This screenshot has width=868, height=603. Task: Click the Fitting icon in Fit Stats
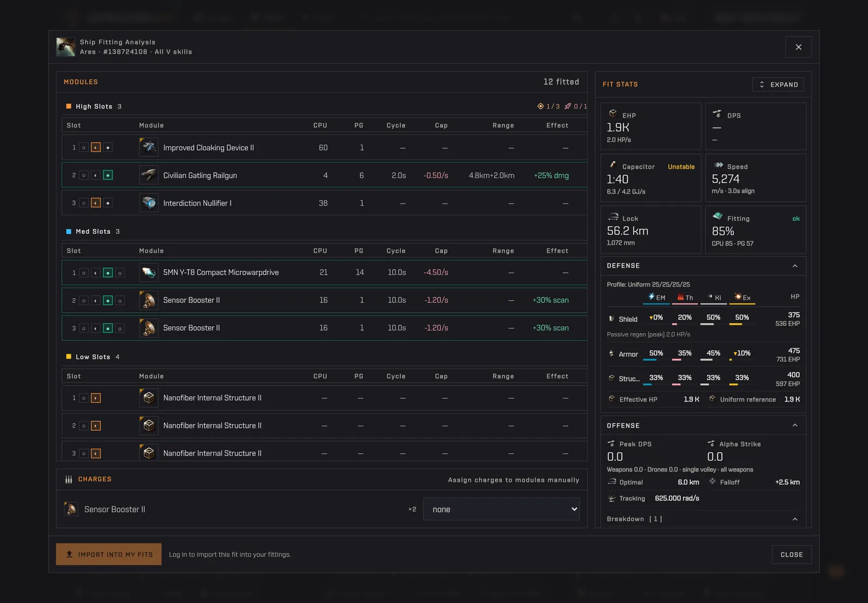pyautogui.click(x=718, y=216)
